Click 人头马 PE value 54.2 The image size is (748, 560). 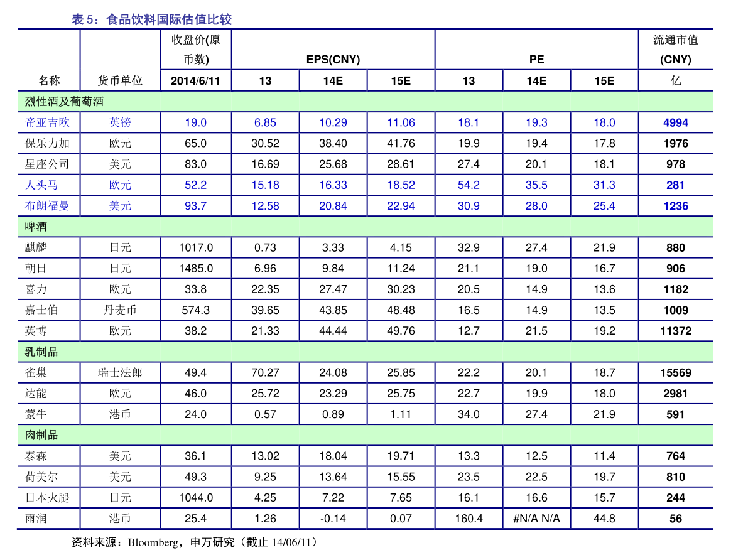[469, 185]
